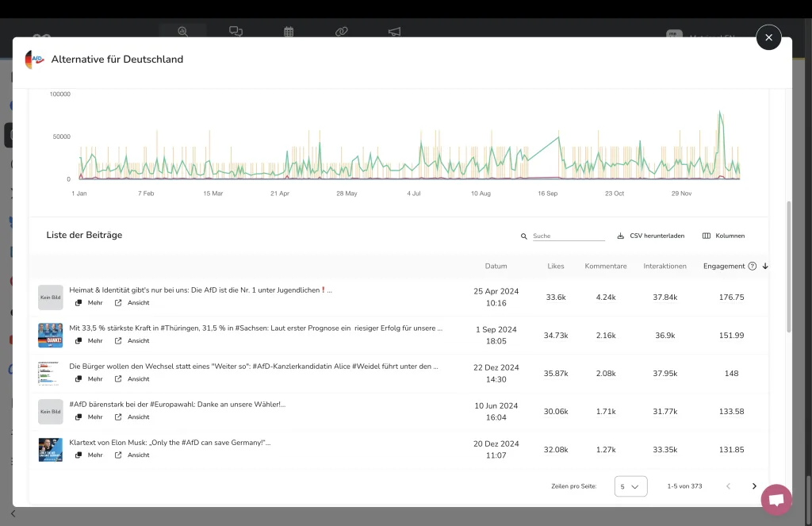Open the calendar tab in top bar
The width and height of the screenshot is (812, 526).
289,32
